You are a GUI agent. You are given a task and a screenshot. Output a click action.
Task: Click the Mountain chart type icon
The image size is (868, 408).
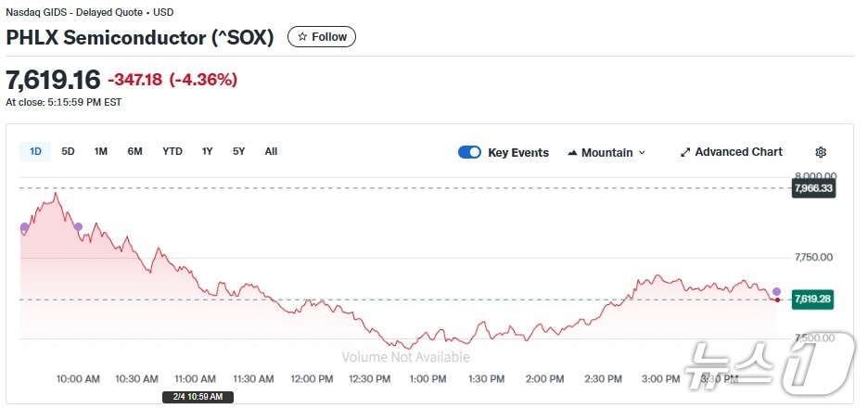[x=572, y=152]
